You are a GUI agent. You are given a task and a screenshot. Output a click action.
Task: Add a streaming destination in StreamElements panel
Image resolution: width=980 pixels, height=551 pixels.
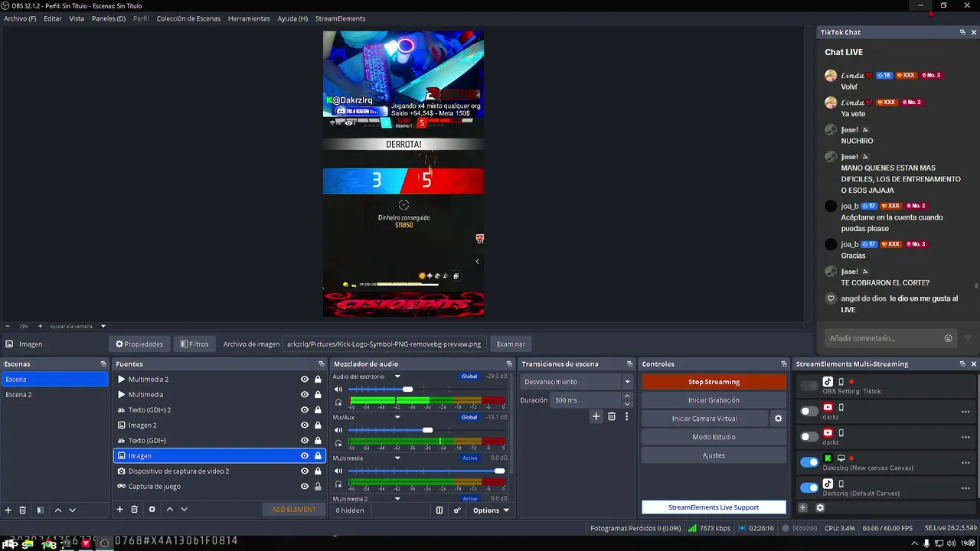pos(803,507)
